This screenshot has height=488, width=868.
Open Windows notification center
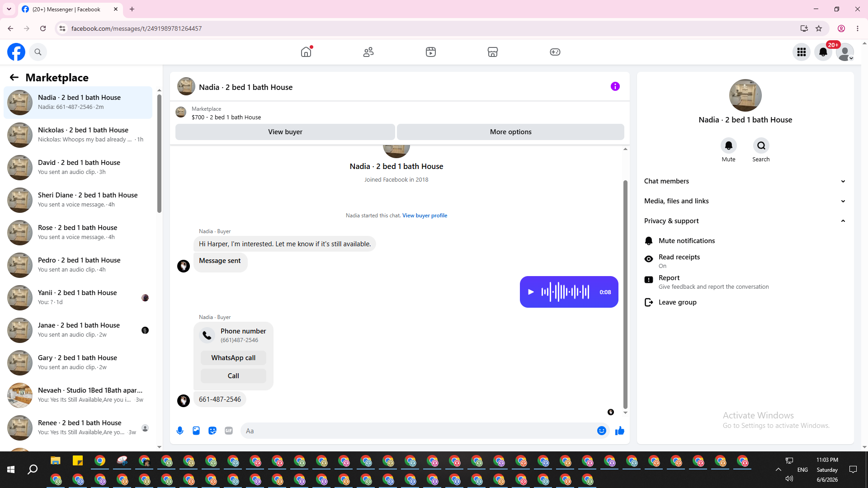point(853,470)
